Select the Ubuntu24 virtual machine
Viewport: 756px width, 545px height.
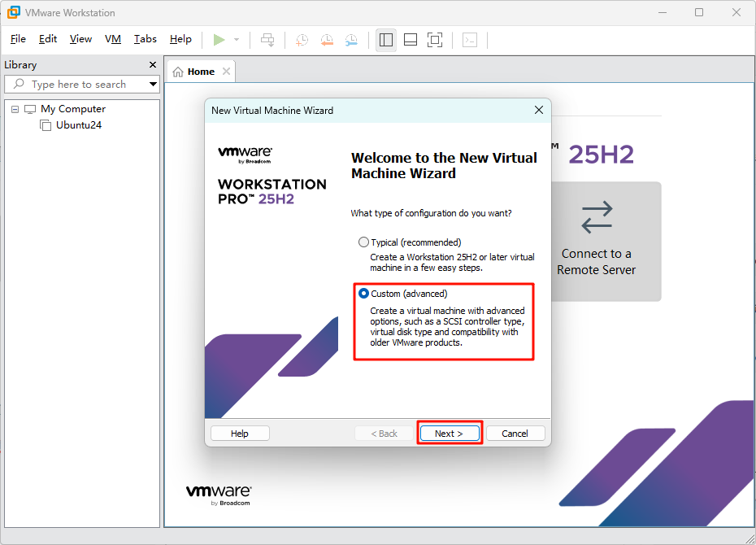point(79,125)
